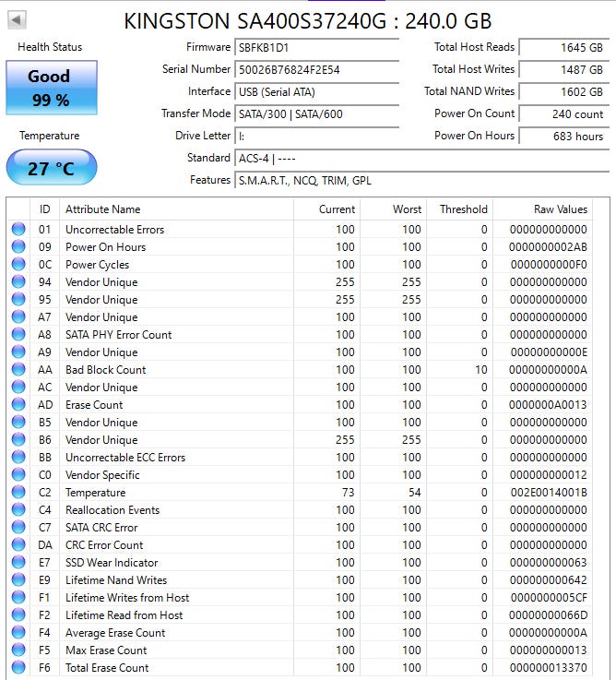Click the status circle for the CRC Error Count DA row
616x680 pixels.
pos(18,544)
